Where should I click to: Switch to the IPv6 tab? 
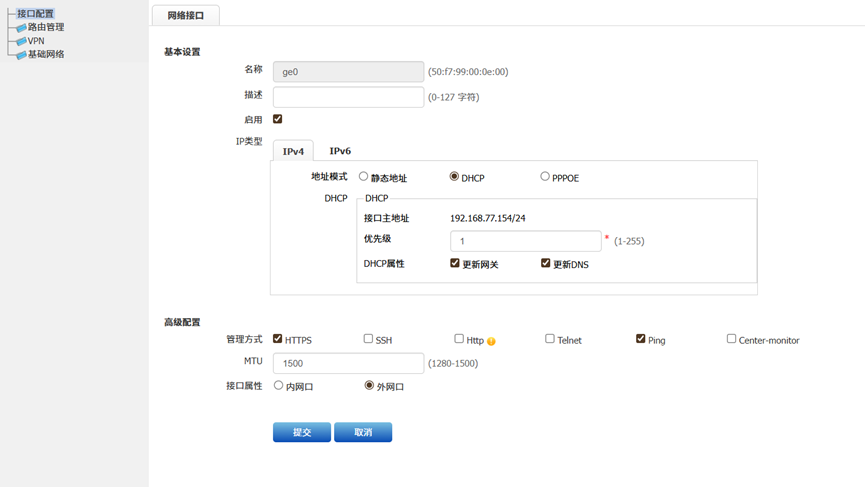click(340, 151)
